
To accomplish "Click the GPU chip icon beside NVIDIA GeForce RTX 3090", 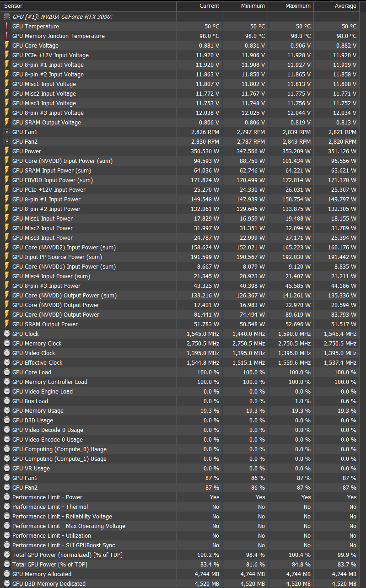I will pyautogui.click(x=7, y=16).
